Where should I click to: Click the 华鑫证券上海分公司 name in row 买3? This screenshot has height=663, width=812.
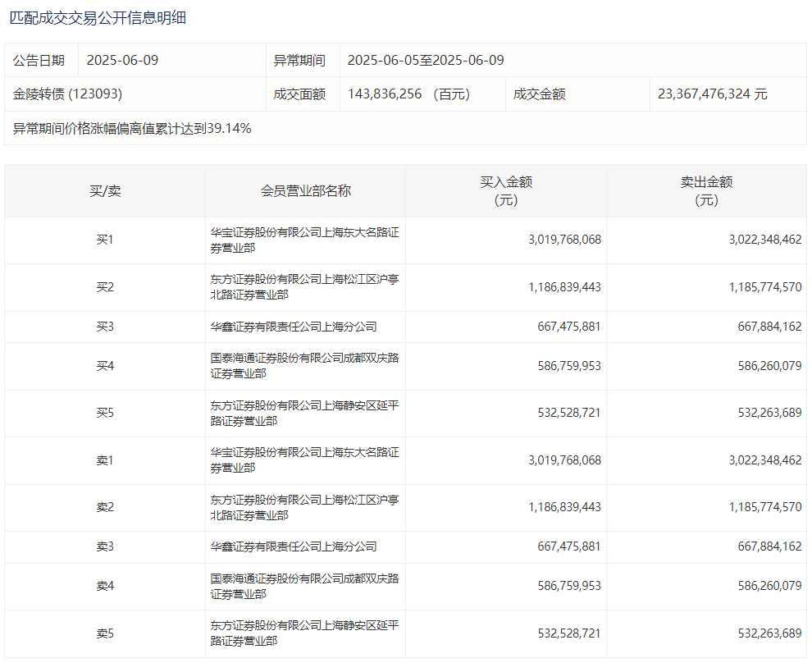point(294,327)
